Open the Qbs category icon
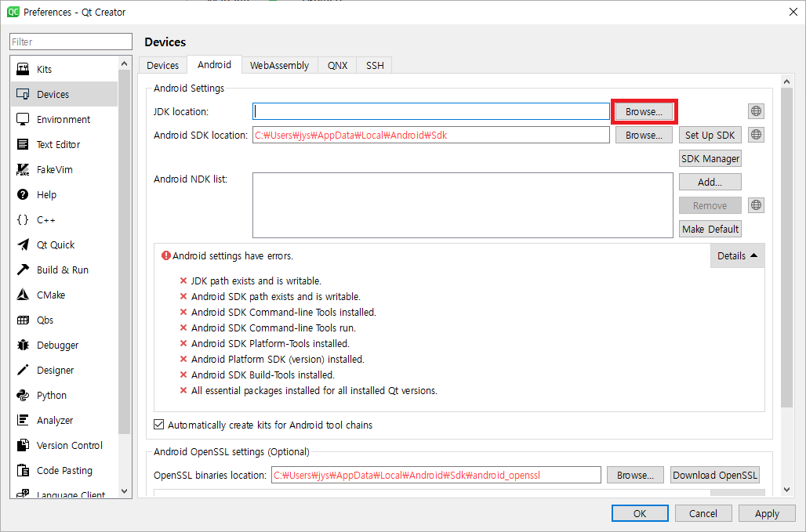The height and width of the screenshot is (532, 806). [x=23, y=320]
